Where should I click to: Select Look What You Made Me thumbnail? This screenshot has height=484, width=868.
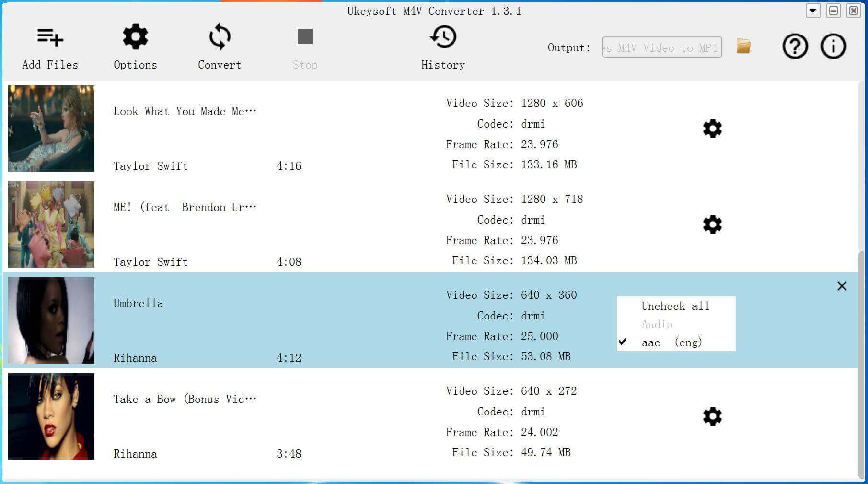pyautogui.click(x=51, y=129)
